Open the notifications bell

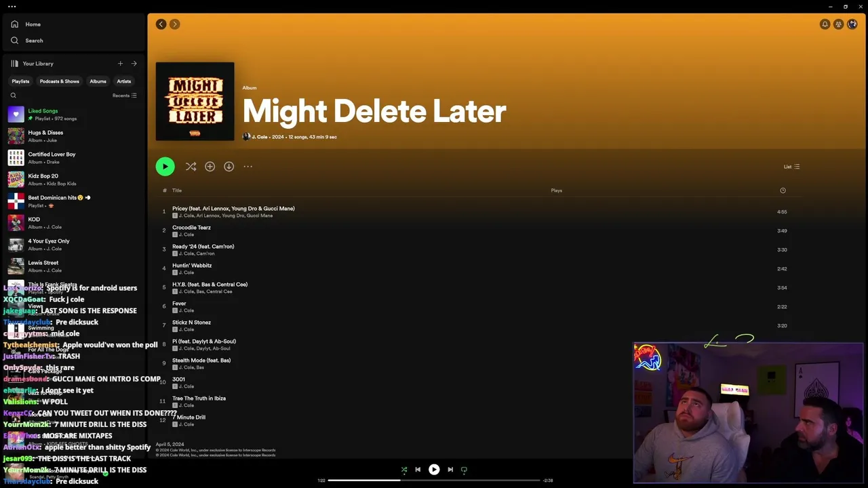pyautogui.click(x=825, y=24)
